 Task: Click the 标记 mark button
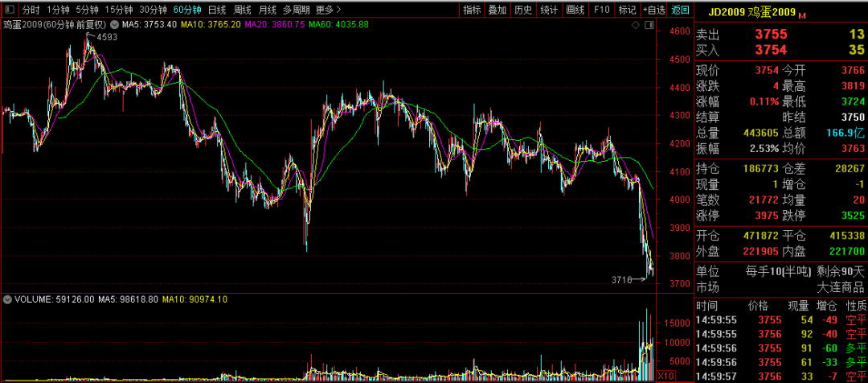[627, 10]
